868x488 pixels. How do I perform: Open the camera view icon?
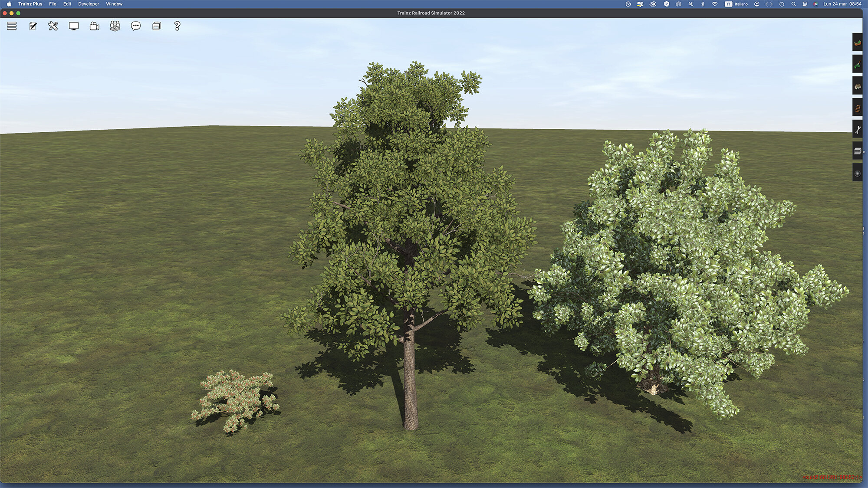(x=94, y=26)
